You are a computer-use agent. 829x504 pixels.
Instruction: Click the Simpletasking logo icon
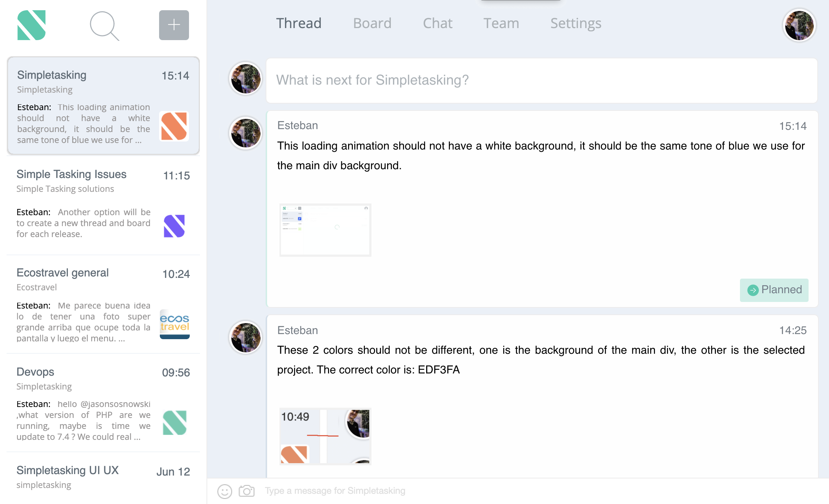(31, 25)
